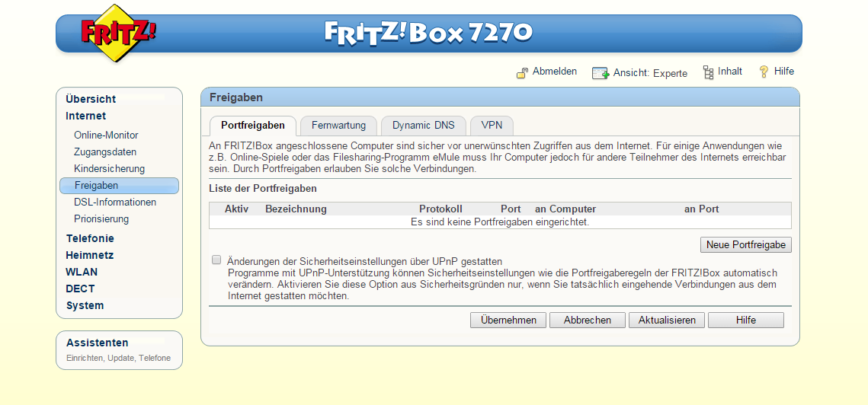This screenshot has width=868, height=405.
Task: Click the Inhalt tree icon
Action: tap(708, 72)
